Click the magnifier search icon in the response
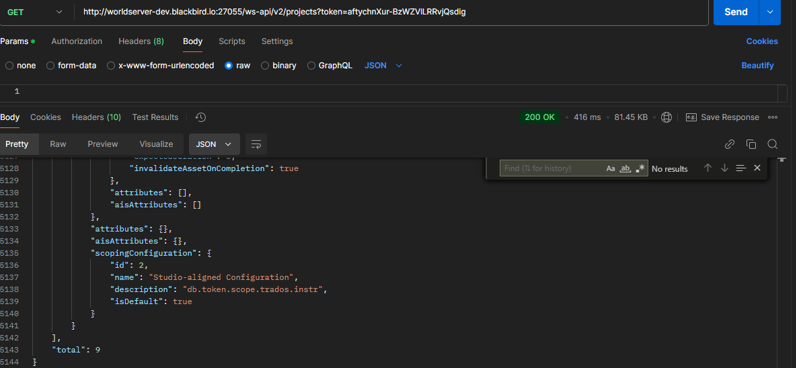 pos(772,144)
